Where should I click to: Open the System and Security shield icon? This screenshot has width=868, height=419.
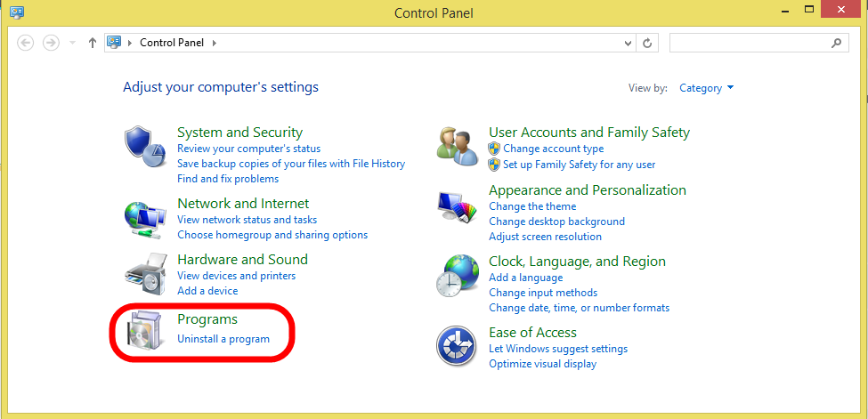(146, 147)
